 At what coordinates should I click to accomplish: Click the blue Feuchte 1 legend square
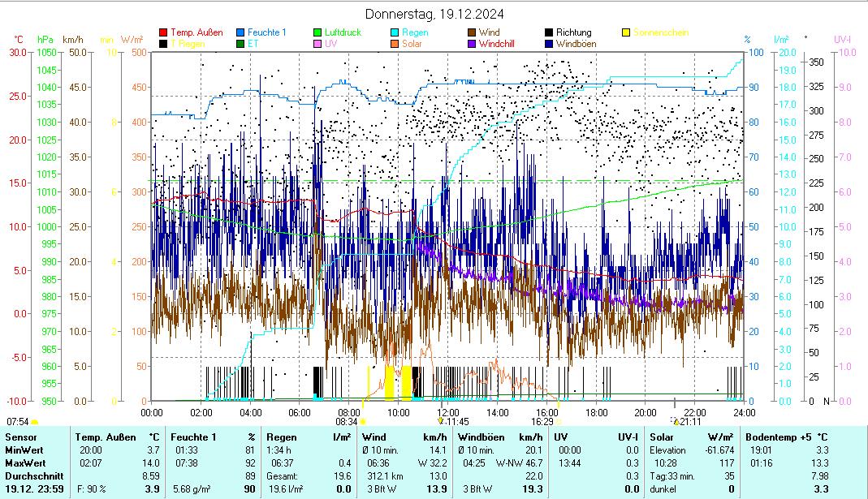[240, 32]
